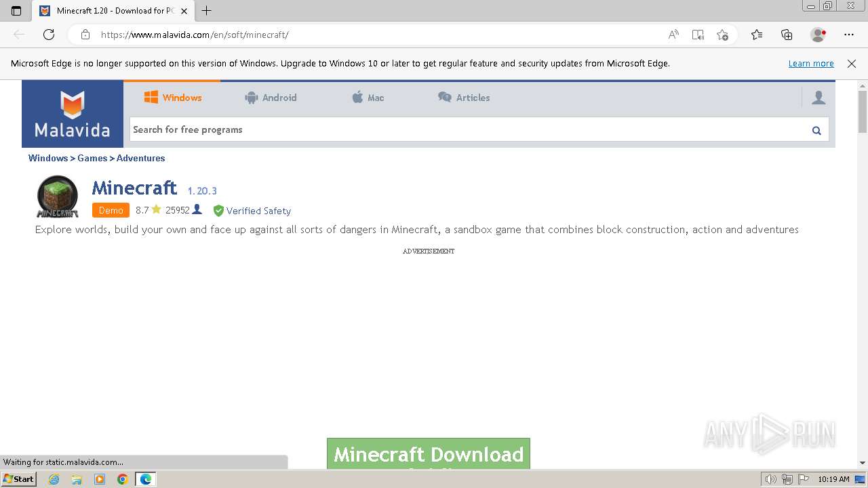Submit search with magnifier icon
The height and width of the screenshot is (488, 868).
pyautogui.click(x=816, y=130)
